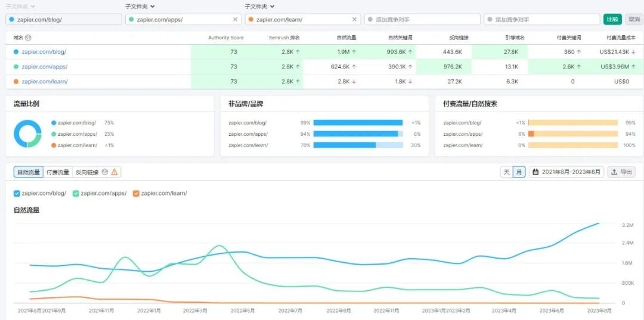Remove zapier.com/learn/ with its X icon
644x320 pixels.
(354, 19)
